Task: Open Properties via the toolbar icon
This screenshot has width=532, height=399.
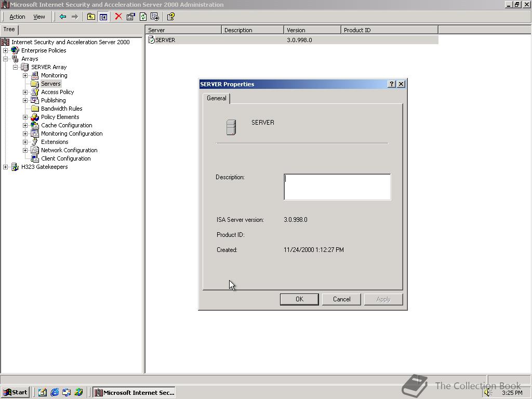Action: pyautogui.click(x=130, y=17)
